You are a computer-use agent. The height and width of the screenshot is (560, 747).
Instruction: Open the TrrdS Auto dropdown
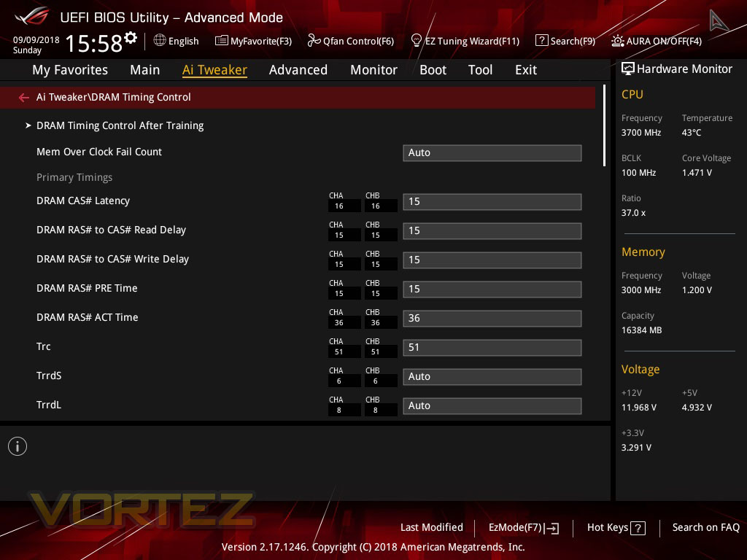[492, 376]
